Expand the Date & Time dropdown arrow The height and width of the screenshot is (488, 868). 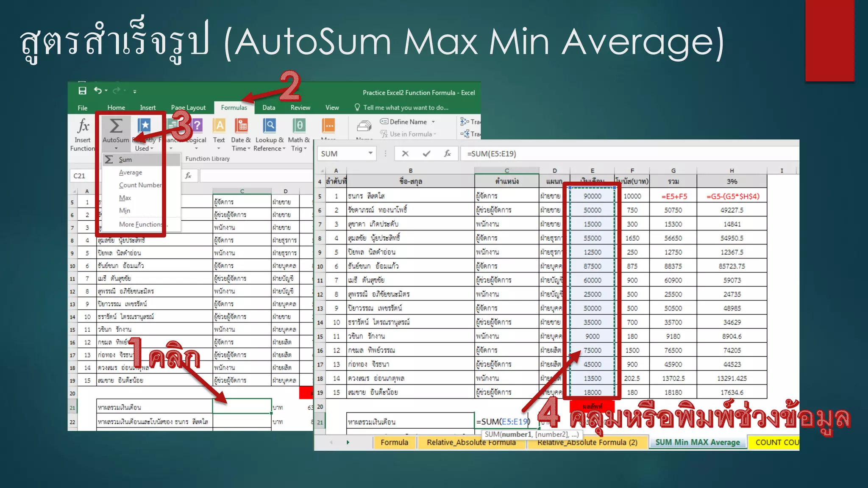pyautogui.click(x=249, y=149)
